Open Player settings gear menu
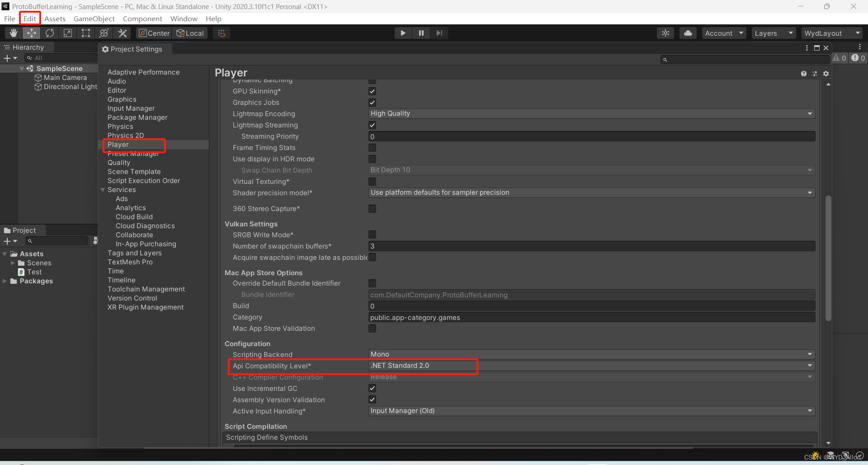This screenshot has width=868, height=465. click(x=826, y=74)
